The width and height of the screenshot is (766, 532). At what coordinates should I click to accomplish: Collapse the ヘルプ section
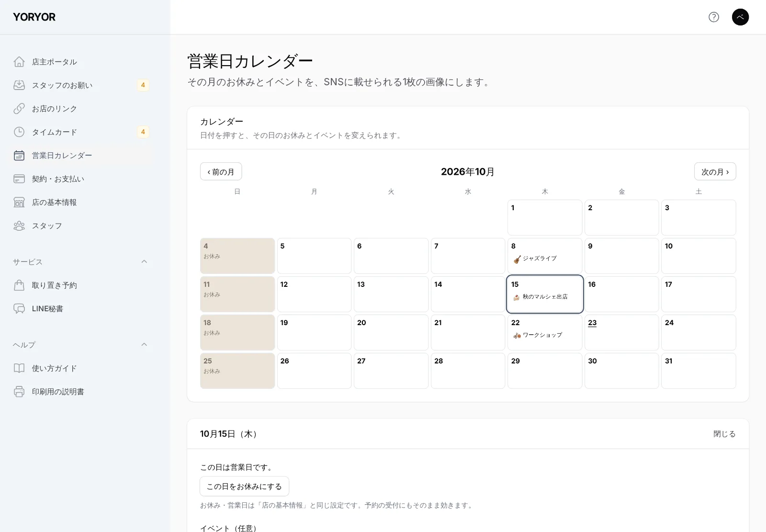(144, 345)
